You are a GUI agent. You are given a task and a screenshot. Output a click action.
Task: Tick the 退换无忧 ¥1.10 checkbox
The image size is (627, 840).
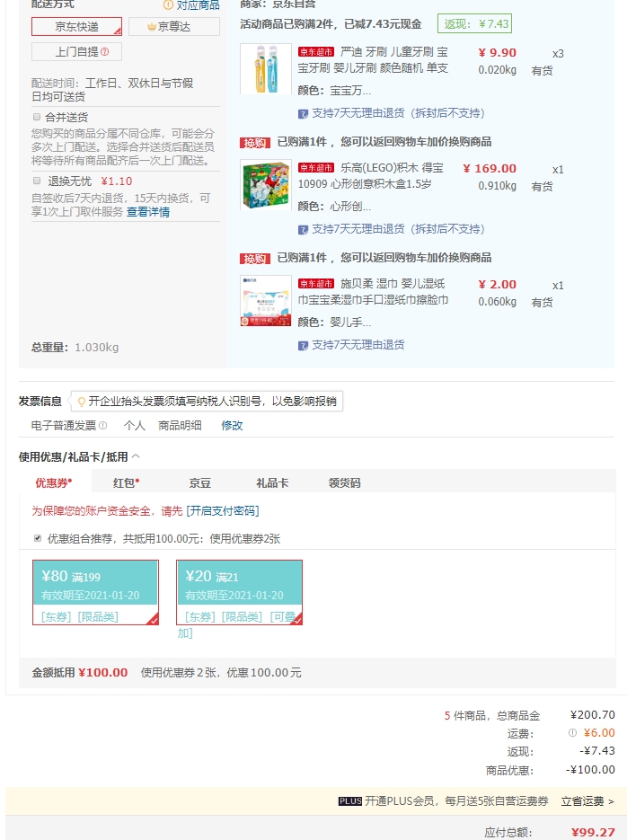[37, 181]
